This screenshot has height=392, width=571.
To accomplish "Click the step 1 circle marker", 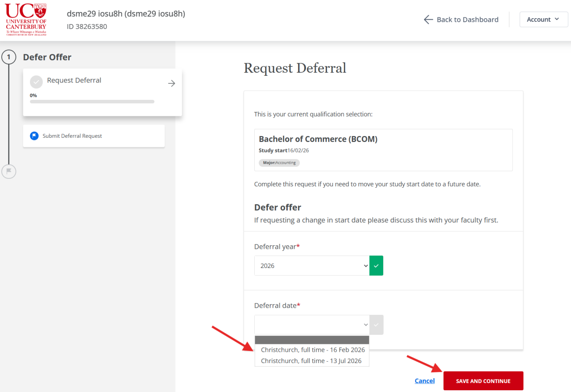I will 8,57.
